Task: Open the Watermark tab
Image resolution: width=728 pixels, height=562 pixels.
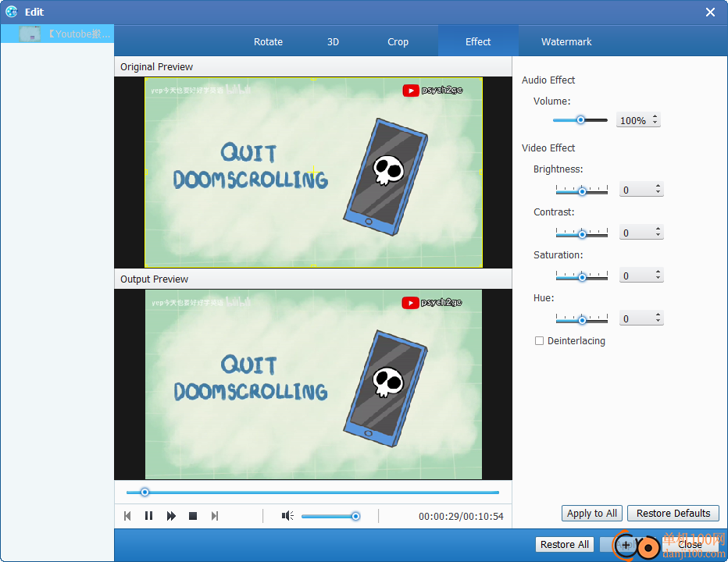Action: click(x=566, y=42)
